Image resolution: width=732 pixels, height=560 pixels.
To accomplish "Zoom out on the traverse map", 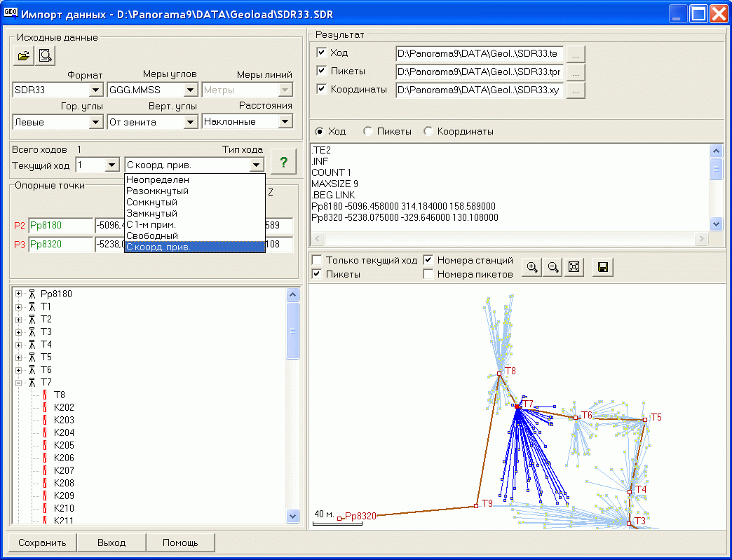I will [553, 267].
